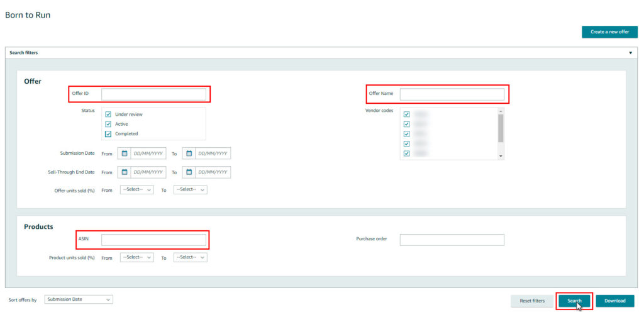Toggle the first vendor code checkbox
Screen dimensions: 644x312
tap(407, 114)
